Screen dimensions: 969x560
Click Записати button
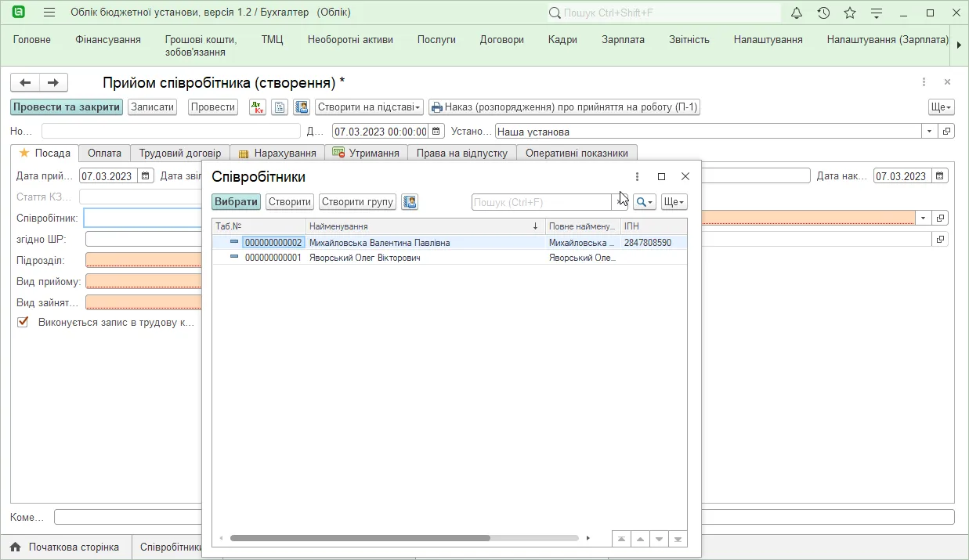(x=153, y=107)
